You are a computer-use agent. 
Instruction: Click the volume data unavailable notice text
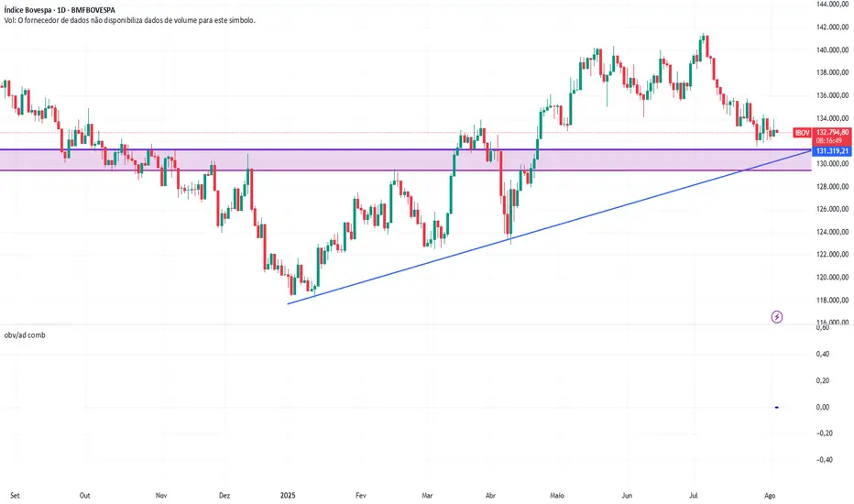click(x=128, y=20)
